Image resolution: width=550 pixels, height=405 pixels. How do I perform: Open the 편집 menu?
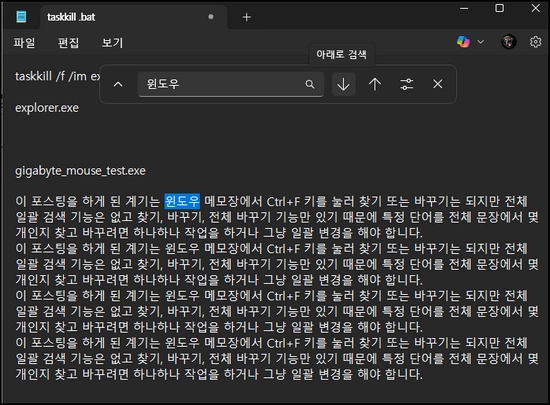click(x=68, y=42)
